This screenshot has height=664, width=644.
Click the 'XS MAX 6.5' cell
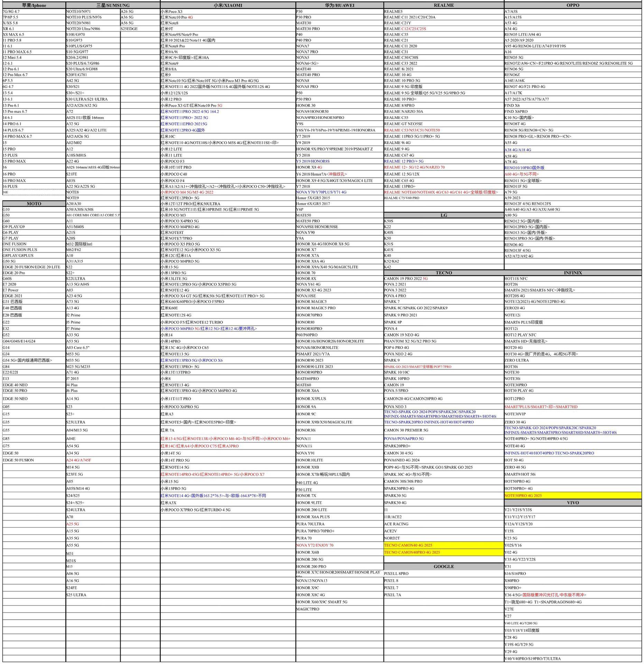point(34,35)
